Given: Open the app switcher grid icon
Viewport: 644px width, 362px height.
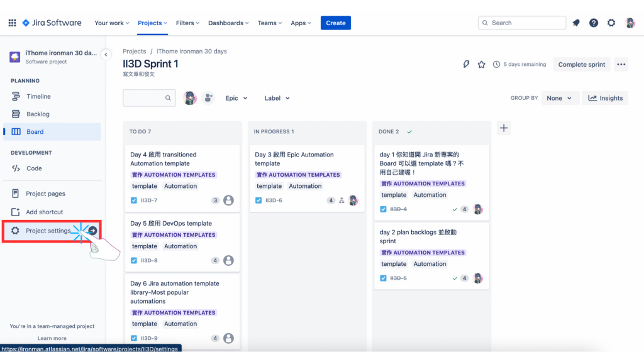Looking at the screenshot, I should coord(13,23).
